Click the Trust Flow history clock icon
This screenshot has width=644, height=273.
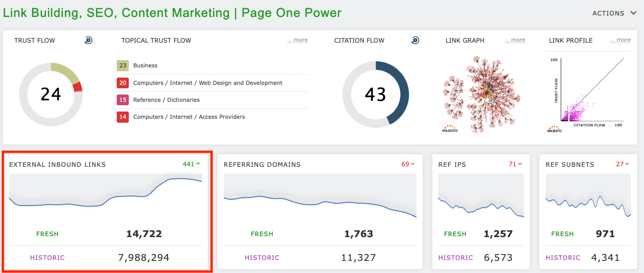point(88,40)
